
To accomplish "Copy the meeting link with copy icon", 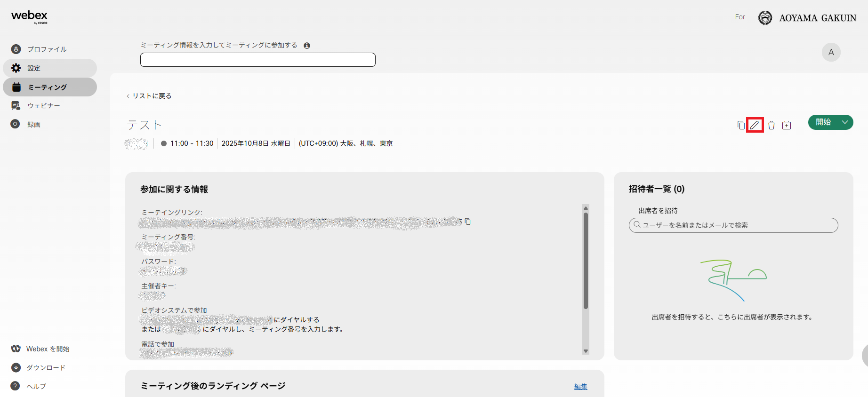I will click(x=467, y=222).
